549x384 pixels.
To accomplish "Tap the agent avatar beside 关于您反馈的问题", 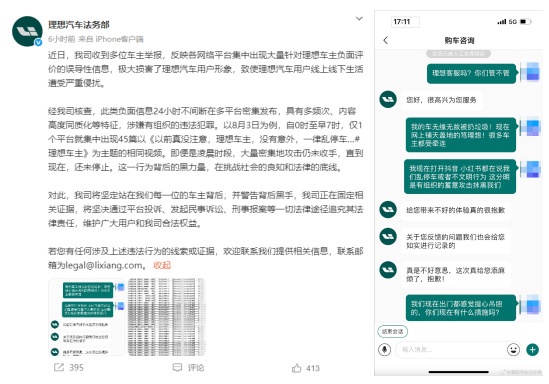I will click(388, 236).
